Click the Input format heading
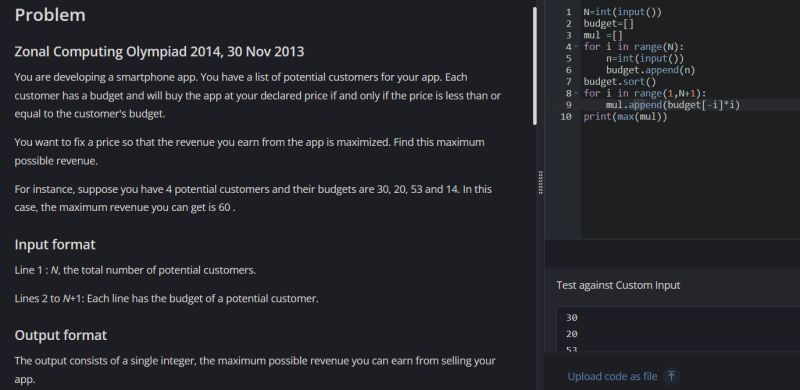 [x=55, y=245]
